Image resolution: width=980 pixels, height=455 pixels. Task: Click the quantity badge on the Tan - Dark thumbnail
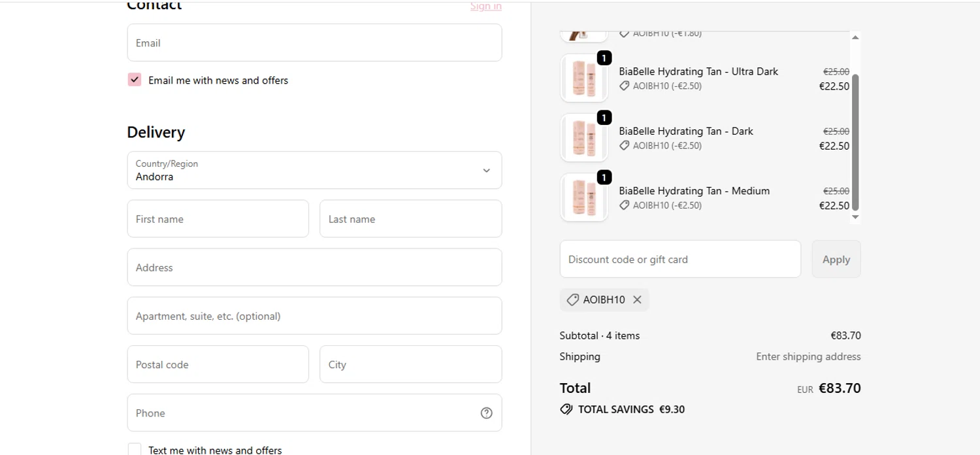[604, 118]
